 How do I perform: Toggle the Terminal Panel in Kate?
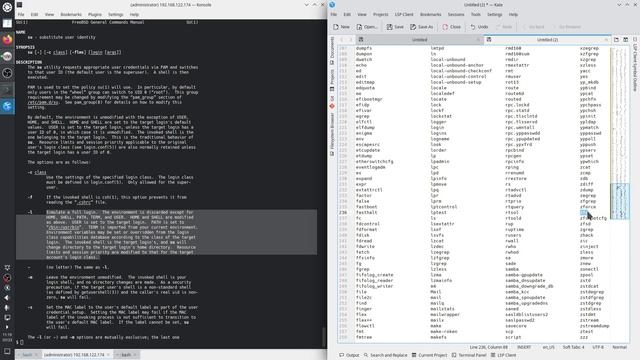pyautogui.click(x=469, y=355)
